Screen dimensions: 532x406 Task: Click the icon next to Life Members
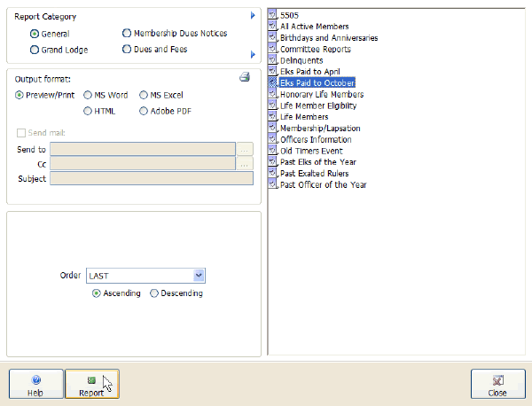273,117
